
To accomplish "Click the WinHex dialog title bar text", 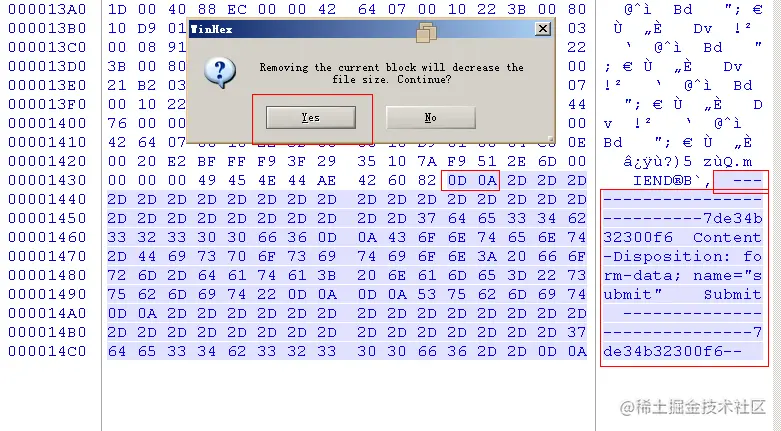I will coord(212,29).
